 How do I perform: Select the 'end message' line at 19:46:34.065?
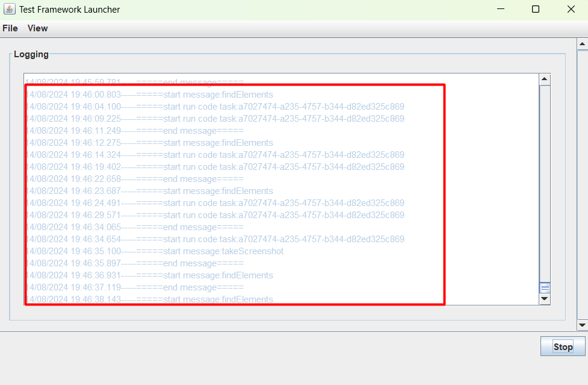point(134,227)
